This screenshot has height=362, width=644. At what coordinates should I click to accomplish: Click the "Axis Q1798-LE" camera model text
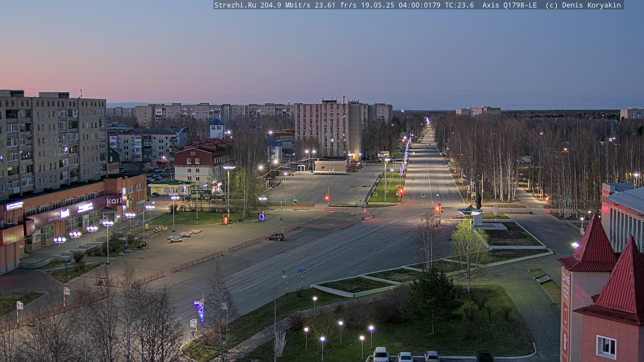coord(509,5)
